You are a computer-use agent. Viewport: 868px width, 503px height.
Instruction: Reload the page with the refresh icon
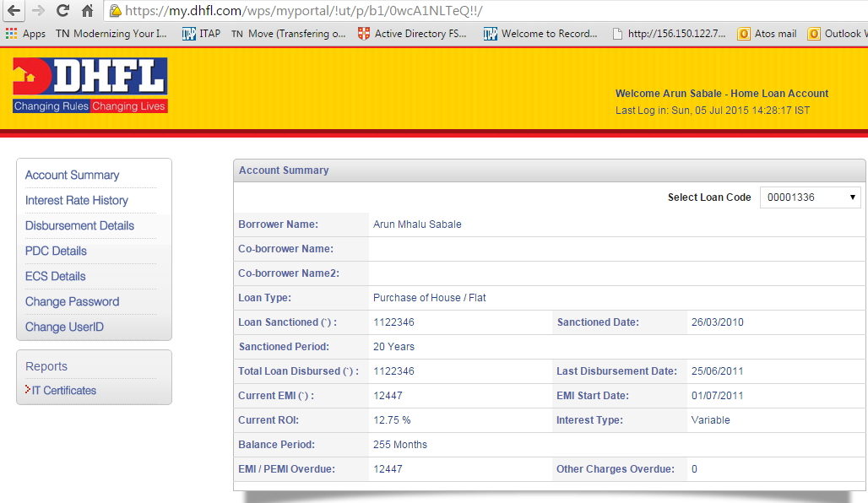[62, 11]
